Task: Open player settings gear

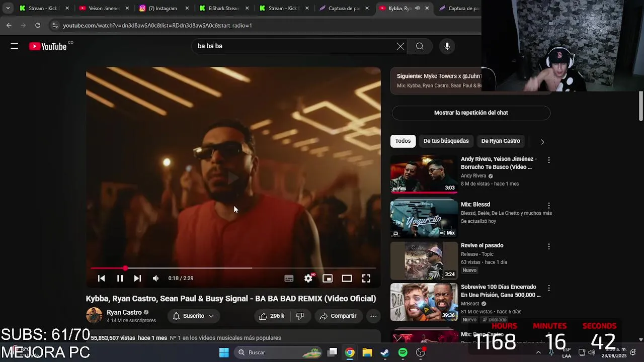Action: [308, 278]
